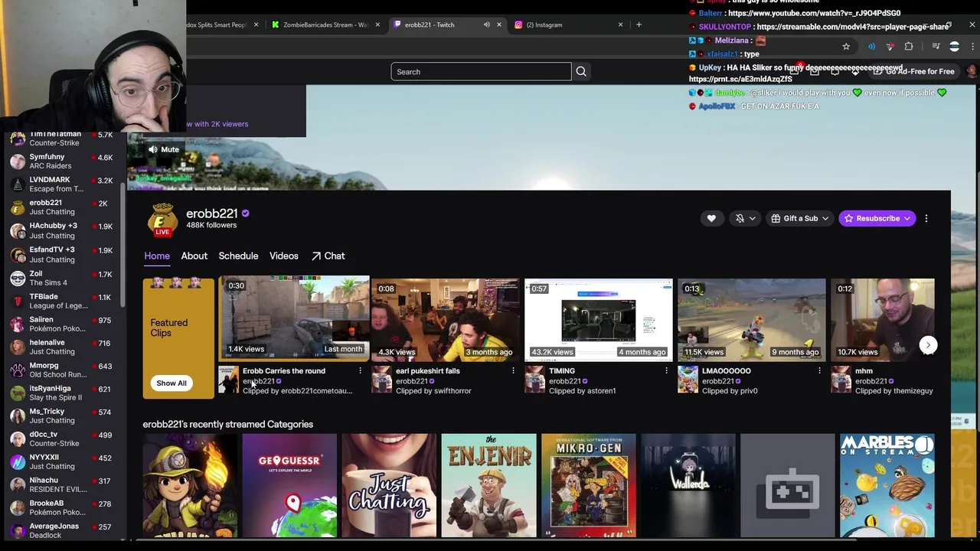Click LVNDMARK avatar in sidebar

tap(18, 184)
